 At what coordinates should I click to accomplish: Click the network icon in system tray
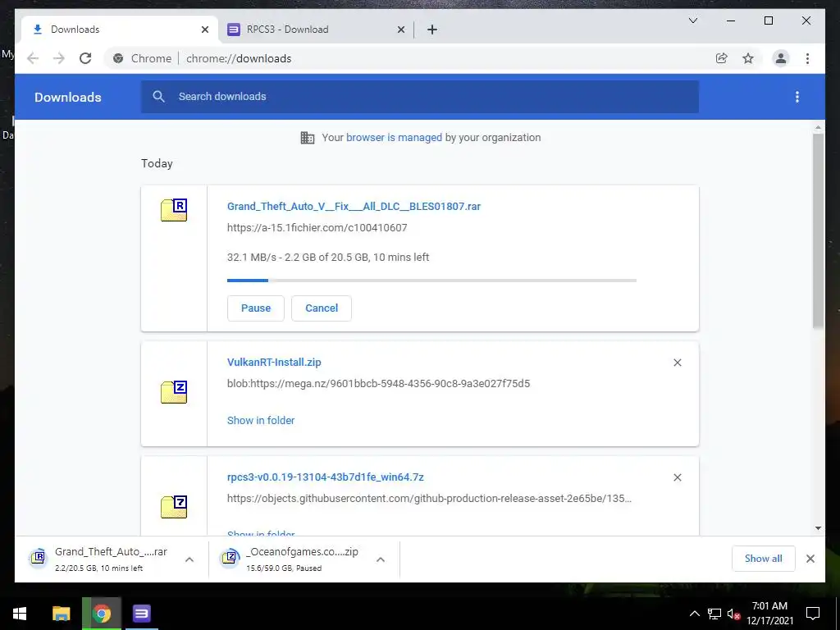714,614
